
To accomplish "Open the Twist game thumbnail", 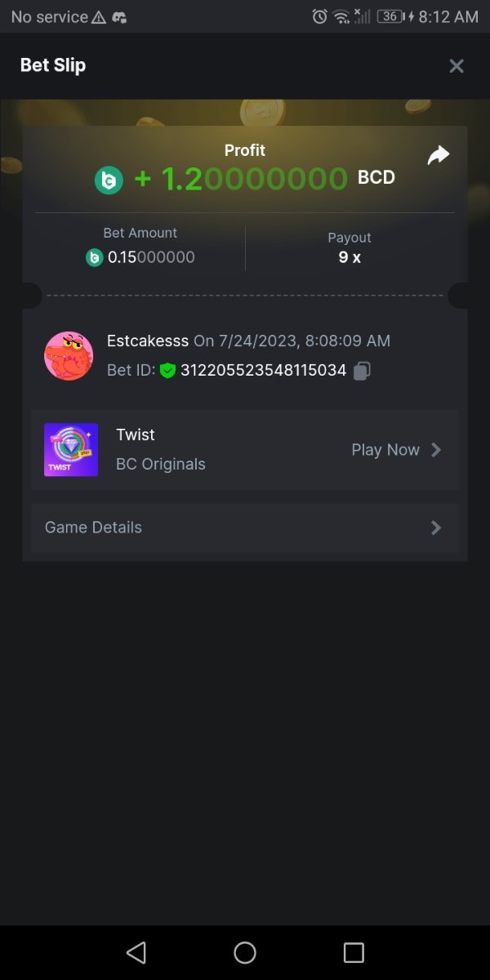I will point(71,450).
